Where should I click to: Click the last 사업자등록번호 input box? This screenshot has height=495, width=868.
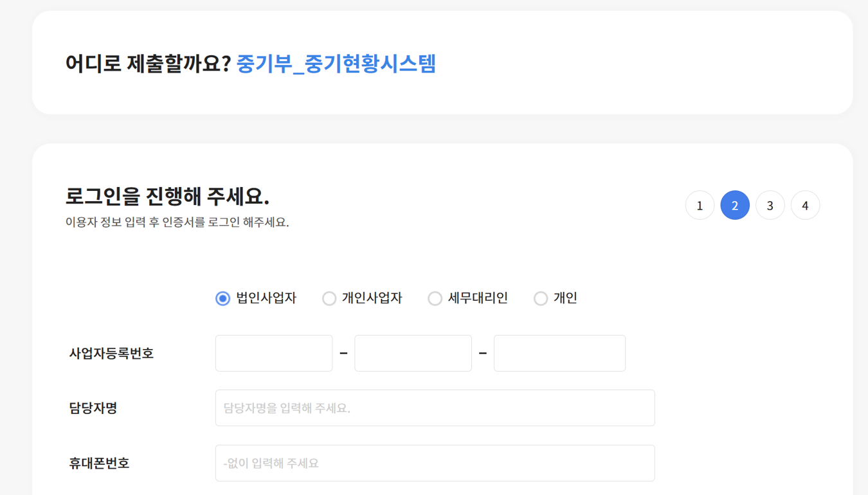[559, 353]
